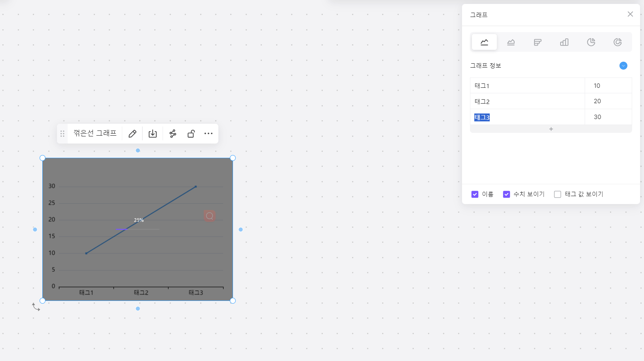Toggle the lock icon in toolbar
The width and height of the screenshot is (644, 361).
[x=191, y=134]
